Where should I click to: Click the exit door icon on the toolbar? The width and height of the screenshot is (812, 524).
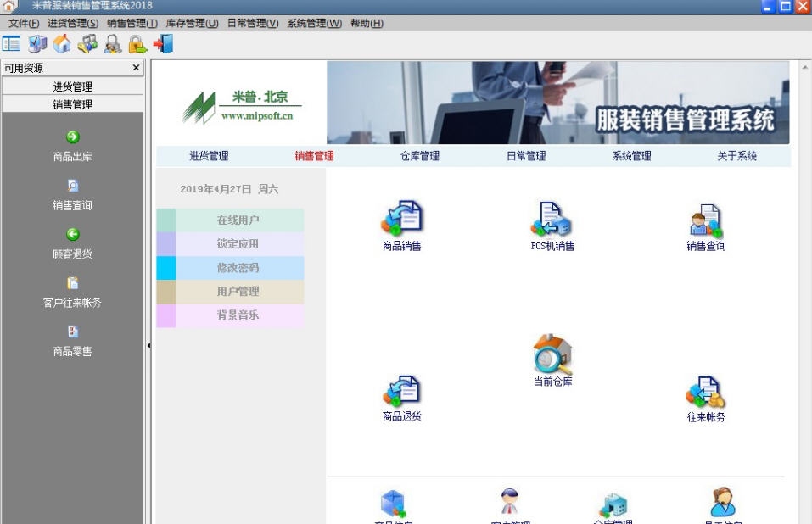[163, 43]
